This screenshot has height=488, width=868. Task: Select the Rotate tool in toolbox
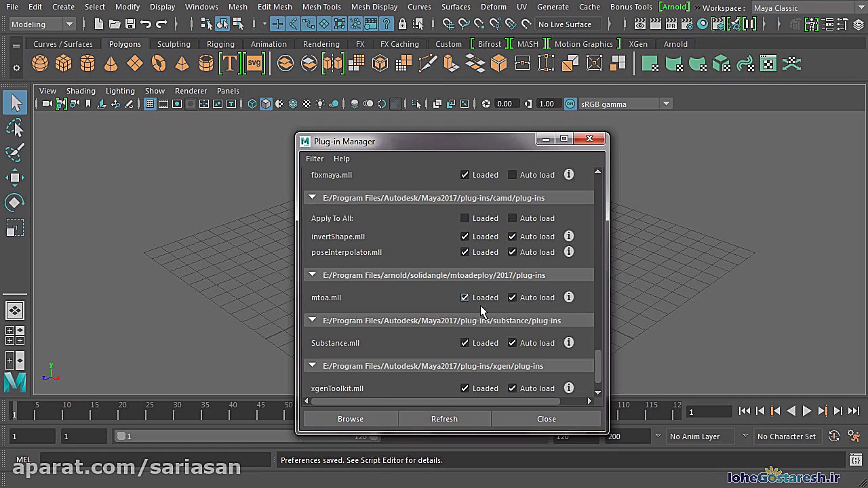point(15,203)
